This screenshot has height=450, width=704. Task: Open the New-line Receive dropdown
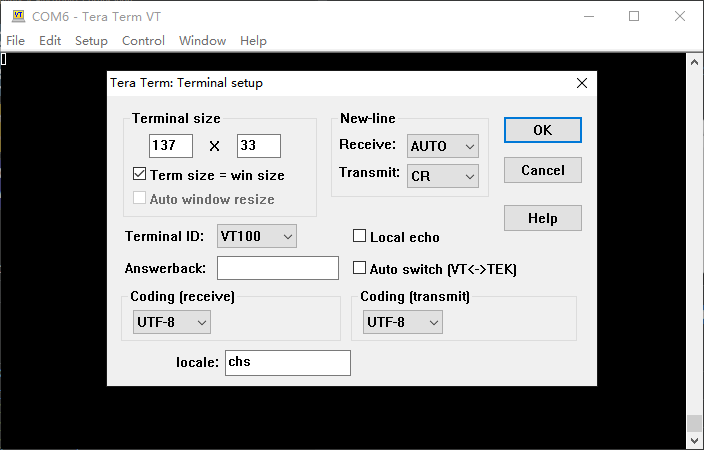tap(443, 146)
